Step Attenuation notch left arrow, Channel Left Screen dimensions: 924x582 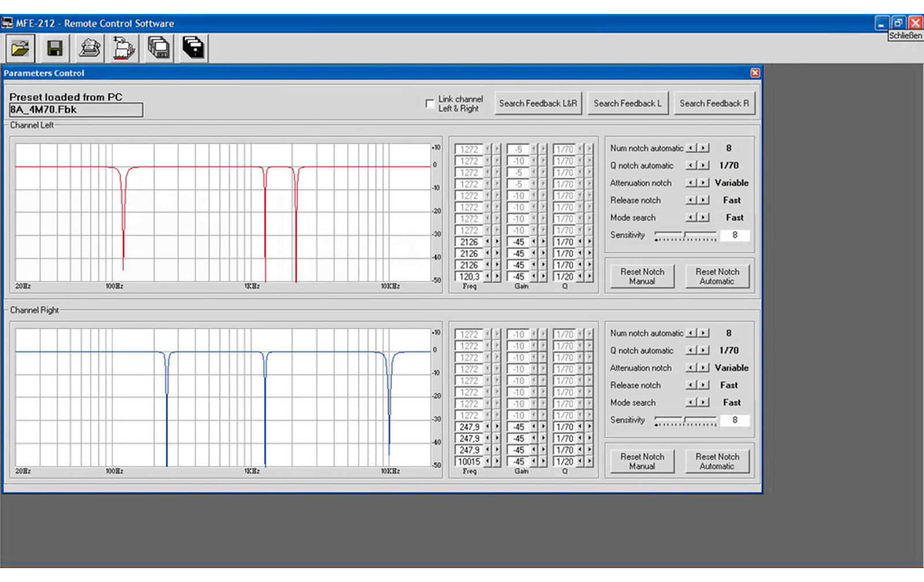(691, 183)
